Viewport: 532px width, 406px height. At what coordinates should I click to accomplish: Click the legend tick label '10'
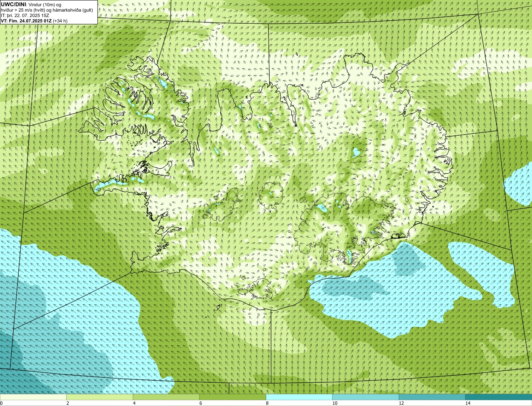point(335,403)
